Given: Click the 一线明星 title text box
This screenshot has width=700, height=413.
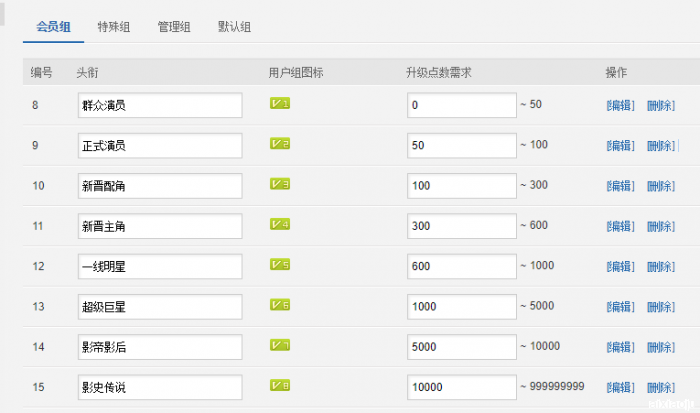Looking at the screenshot, I should pyautogui.click(x=160, y=266).
